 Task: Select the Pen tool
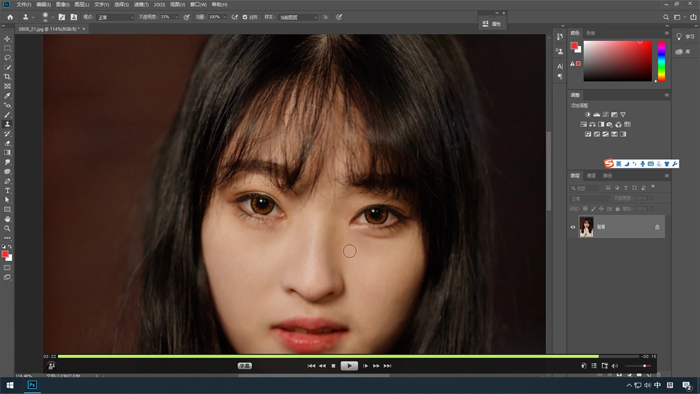[7, 181]
